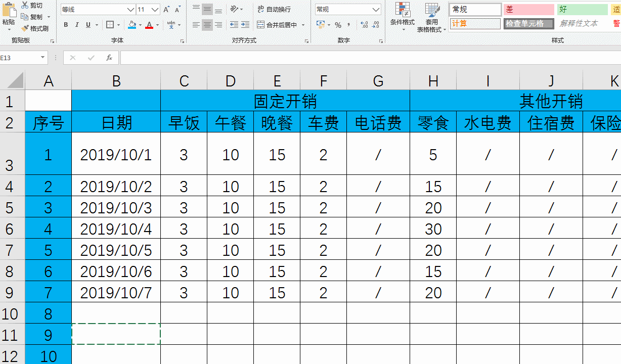
Task: Open Number (数字) dialog launcher
Action: (x=380, y=40)
